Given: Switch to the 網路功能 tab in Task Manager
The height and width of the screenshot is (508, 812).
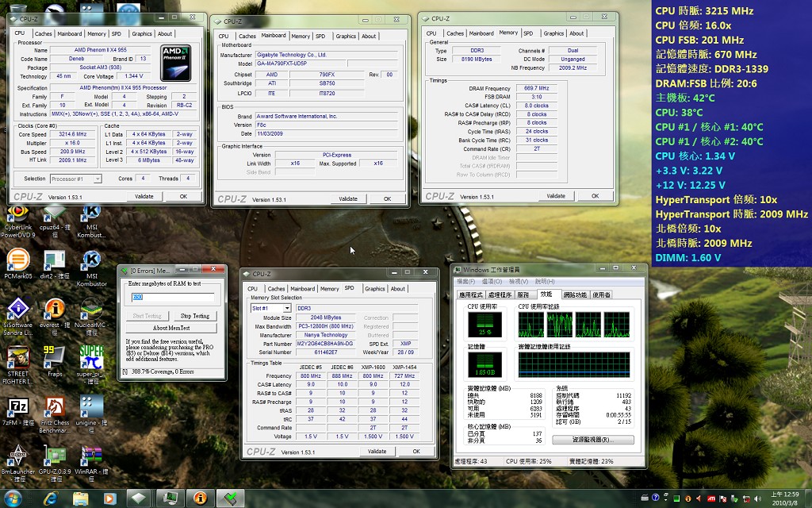Looking at the screenshot, I should [x=575, y=294].
